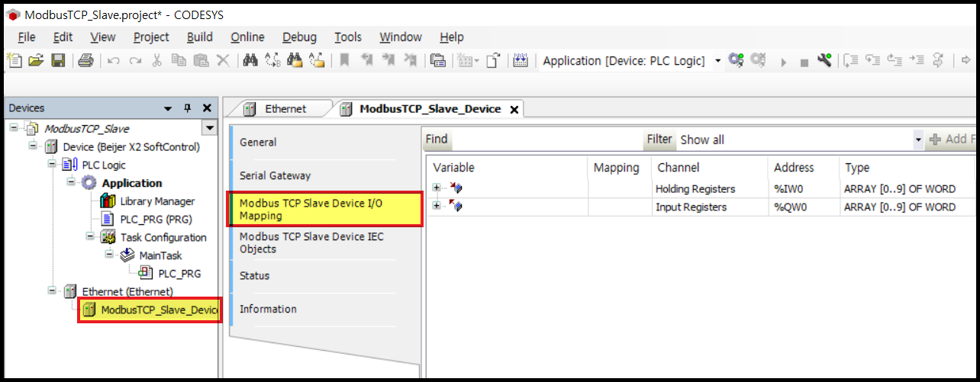Expand the Input Registers variable row

tap(437, 207)
